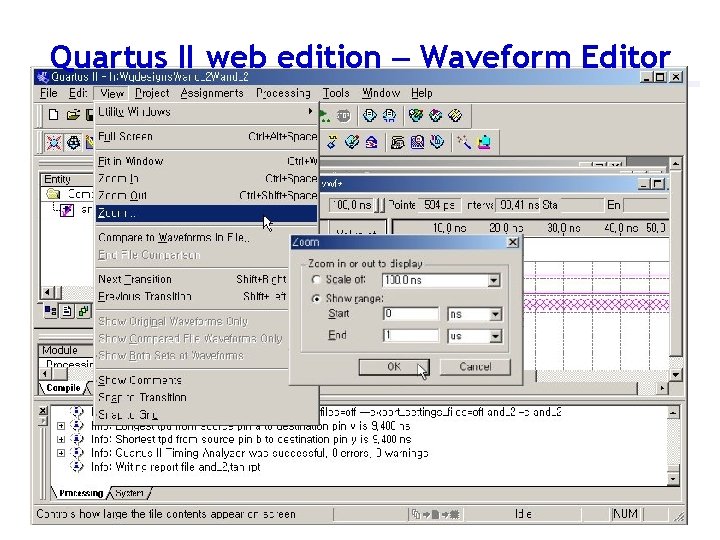Expand the 'Shortest tpd from source pin b' message
This screenshot has width=720, height=540.
click(x=61, y=439)
